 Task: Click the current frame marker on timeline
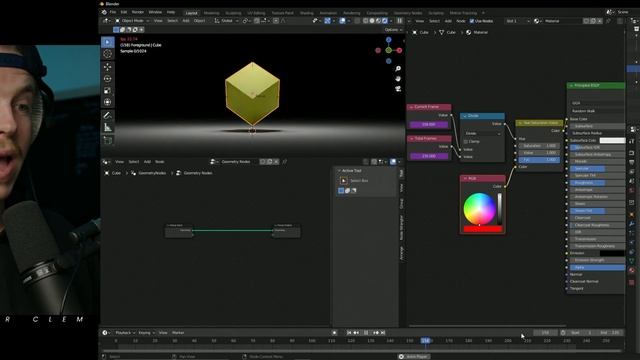point(425,340)
